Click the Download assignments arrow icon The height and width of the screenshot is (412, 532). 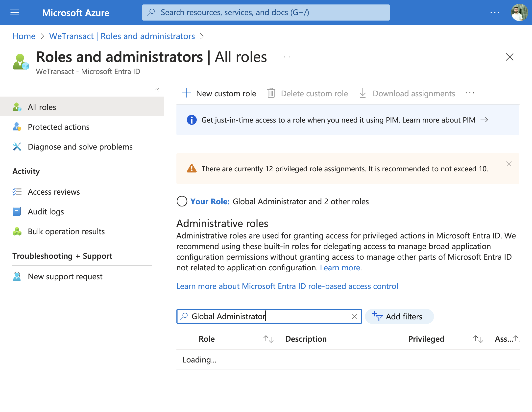363,93
